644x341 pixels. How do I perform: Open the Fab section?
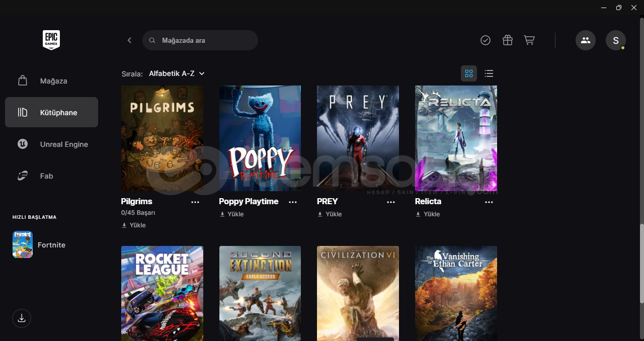[51, 176]
